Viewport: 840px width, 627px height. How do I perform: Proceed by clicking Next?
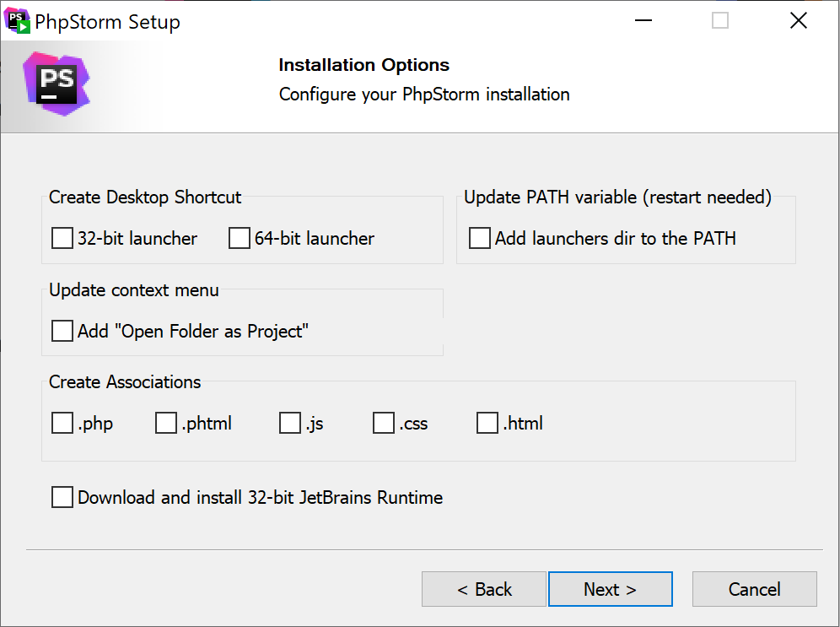tap(610, 588)
